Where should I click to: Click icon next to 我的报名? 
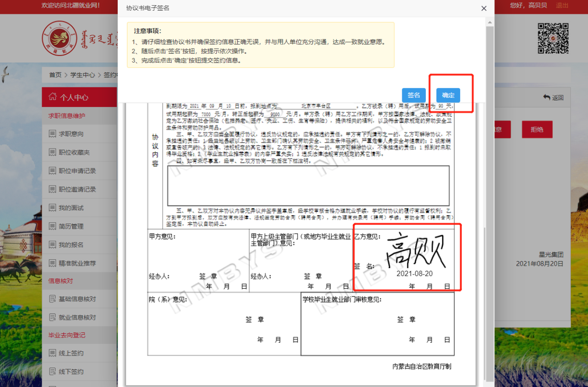52,245
